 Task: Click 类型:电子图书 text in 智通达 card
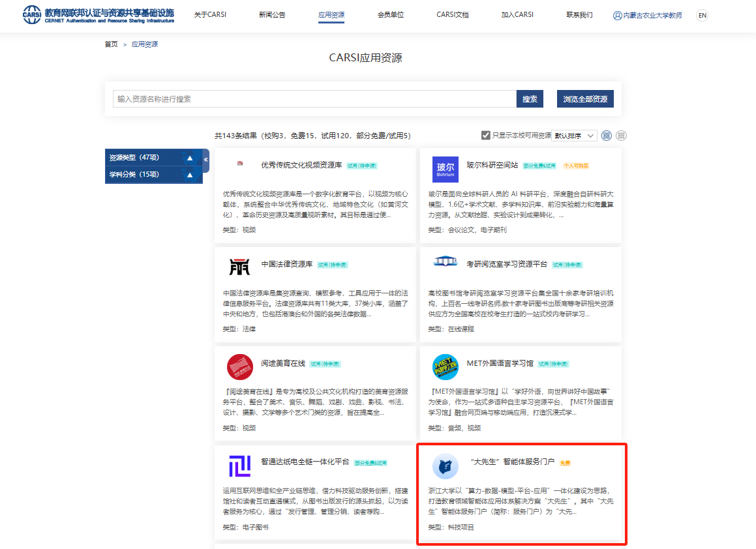coord(245,527)
